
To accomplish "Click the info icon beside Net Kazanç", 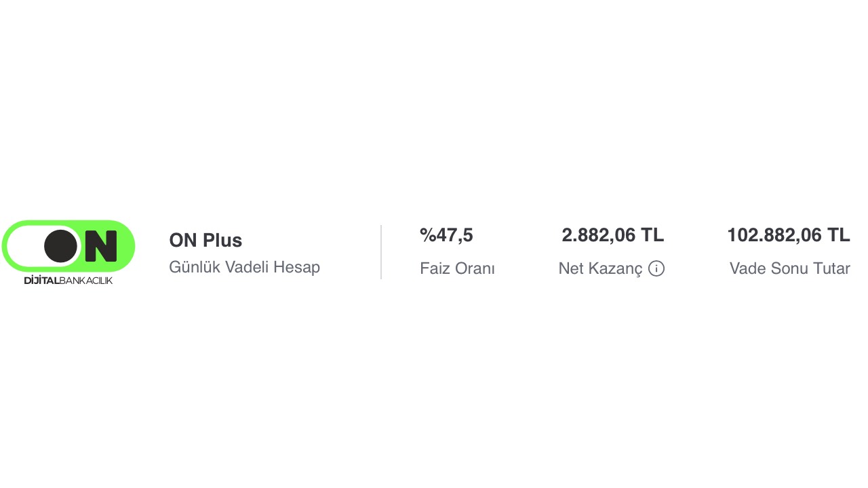I will [x=656, y=268].
